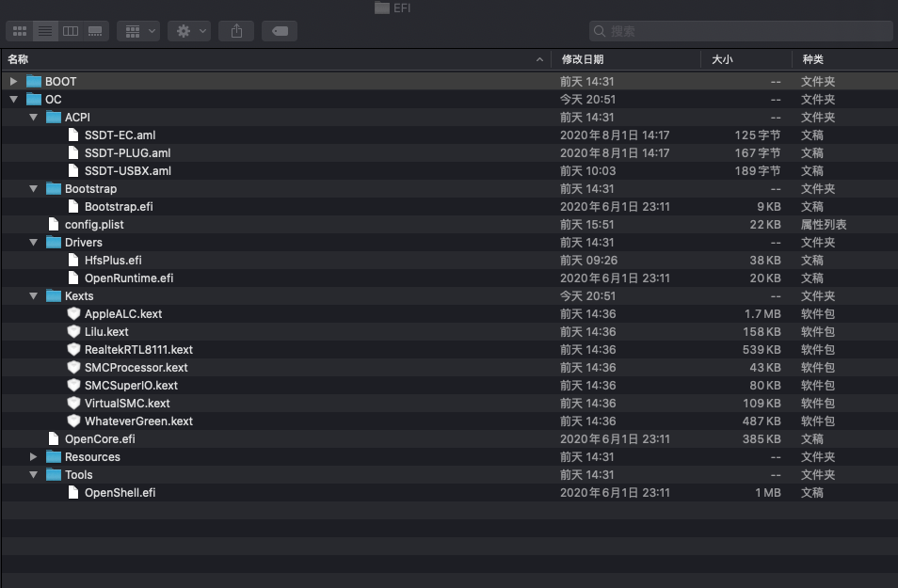Viewport: 898px width, 588px height.
Task: Click the config.plist file icon
Action: 54,224
